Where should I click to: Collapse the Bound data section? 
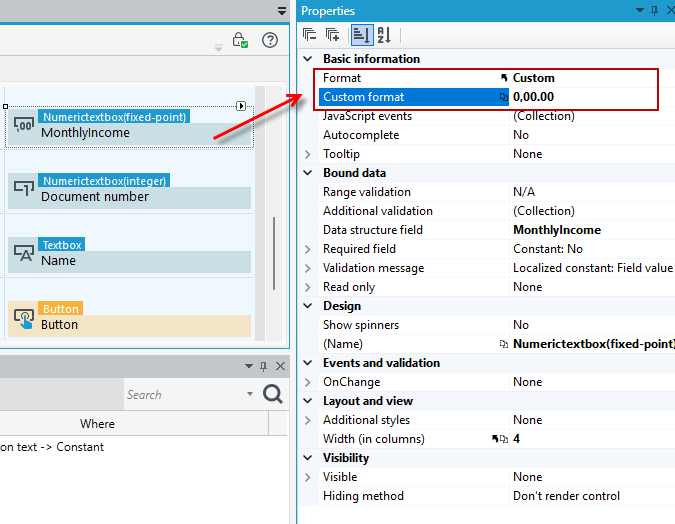(x=308, y=173)
